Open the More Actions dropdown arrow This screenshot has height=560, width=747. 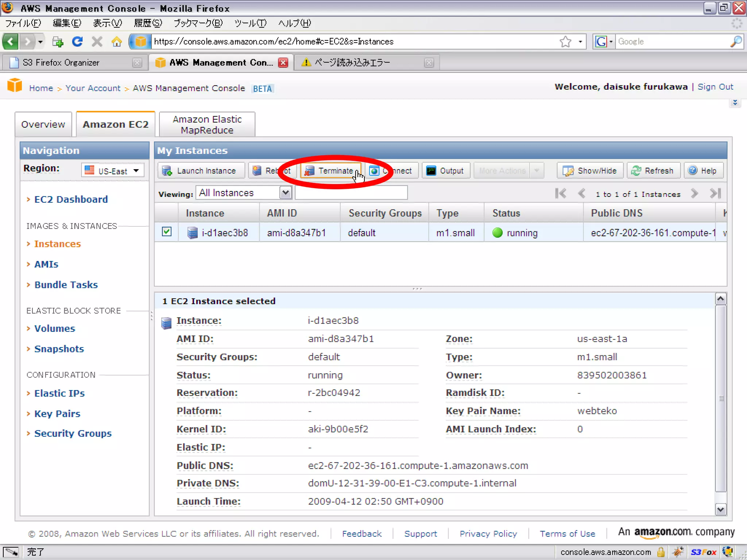[537, 171]
